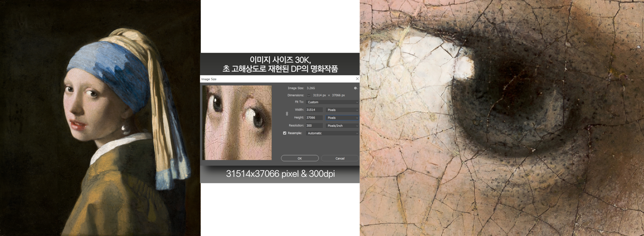Click the eye preview in Image Size dialog

(x=237, y=123)
